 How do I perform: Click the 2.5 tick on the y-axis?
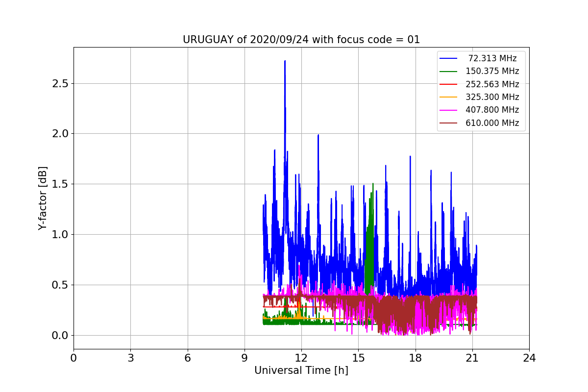pos(61,83)
